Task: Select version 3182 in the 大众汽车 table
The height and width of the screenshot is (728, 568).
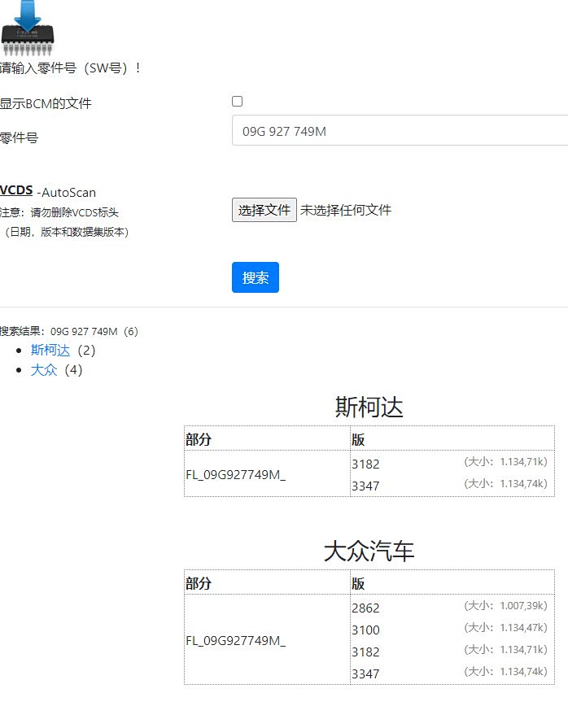Action: tap(365, 652)
